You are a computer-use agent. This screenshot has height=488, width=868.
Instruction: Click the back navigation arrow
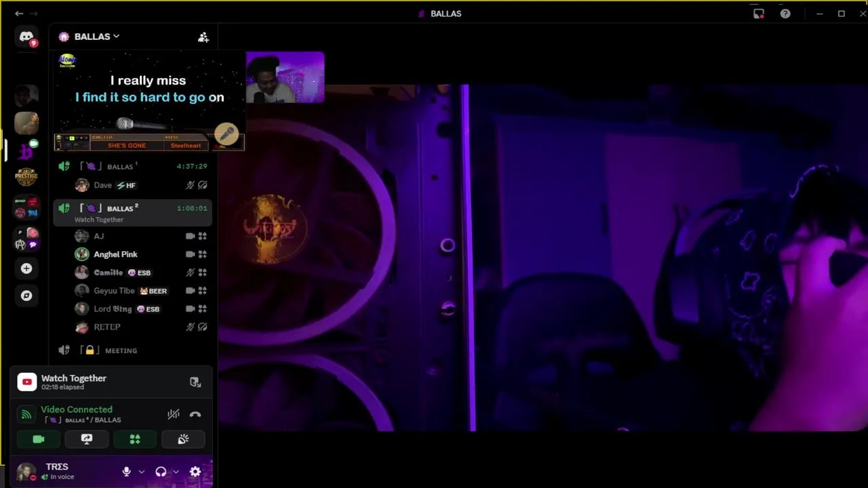coord(19,14)
